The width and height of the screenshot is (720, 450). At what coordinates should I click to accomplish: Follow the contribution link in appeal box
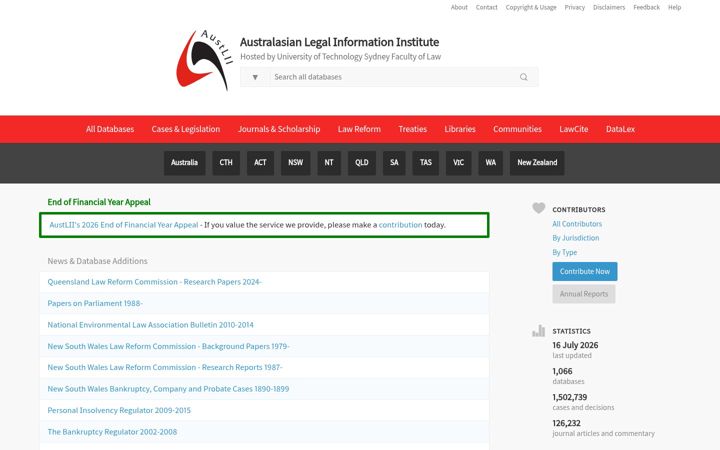coord(400,225)
